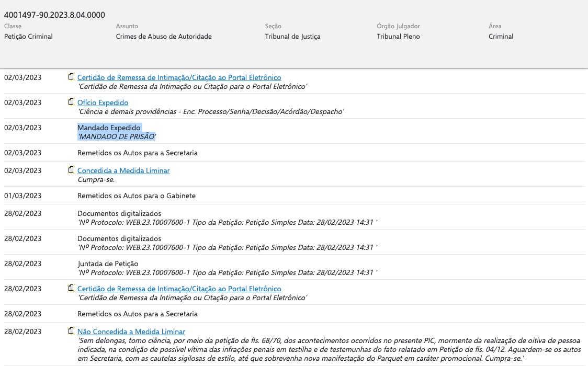Open document icon beside Não Concedida a Medida Liminar

[x=71, y=331]
